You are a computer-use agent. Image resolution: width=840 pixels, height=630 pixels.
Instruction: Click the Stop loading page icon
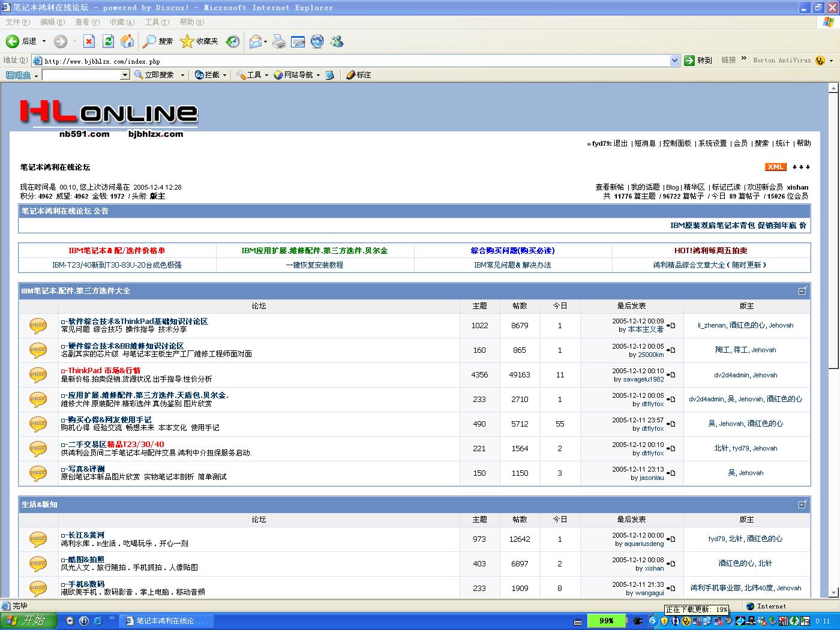pos(89,41)
